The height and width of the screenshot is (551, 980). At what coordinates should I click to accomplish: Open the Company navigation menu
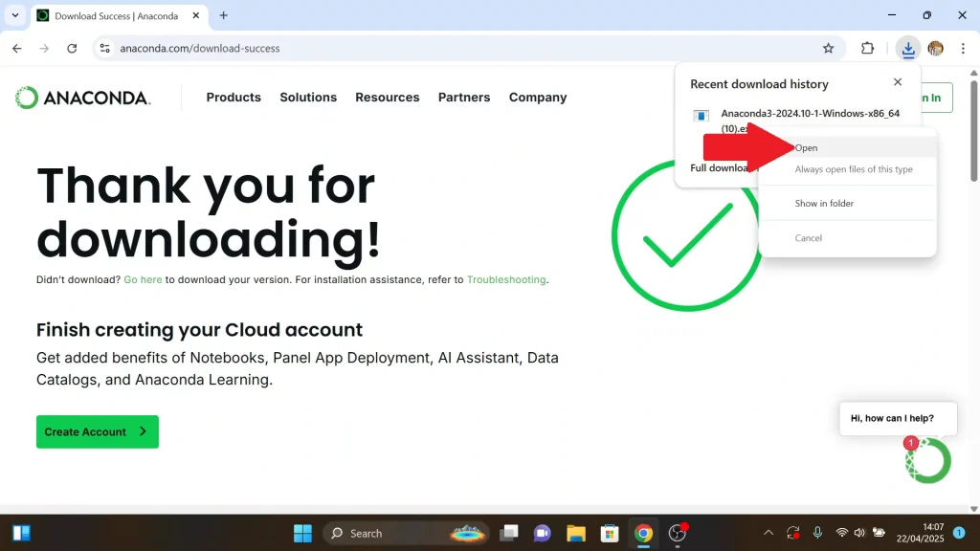pyautogui.click(x=538, y=98)
